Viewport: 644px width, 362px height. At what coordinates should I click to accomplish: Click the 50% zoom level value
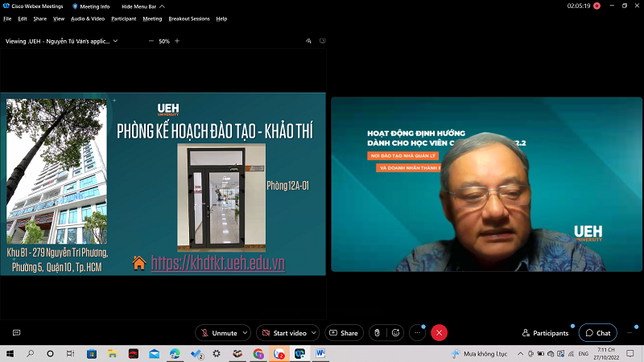click(x=164, y=41)
